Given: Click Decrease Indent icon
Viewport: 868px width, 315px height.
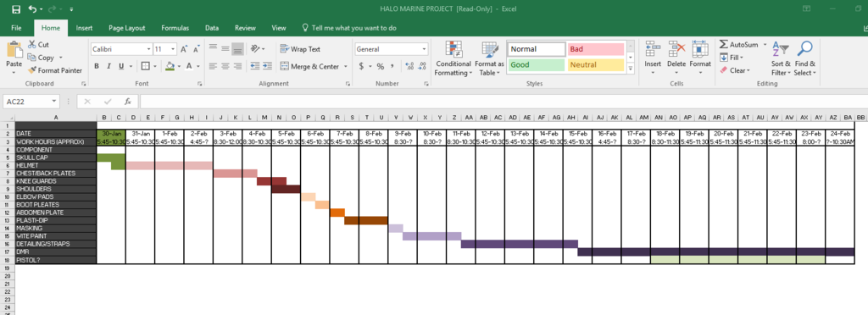Looking at the screenshot, I should [254, 66].
